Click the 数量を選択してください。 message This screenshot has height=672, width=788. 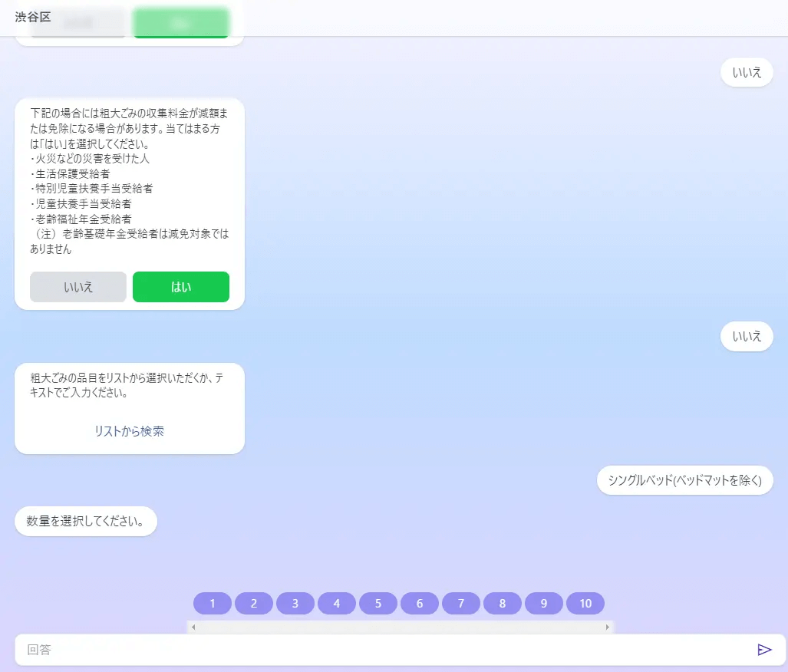tap(86, 521)
